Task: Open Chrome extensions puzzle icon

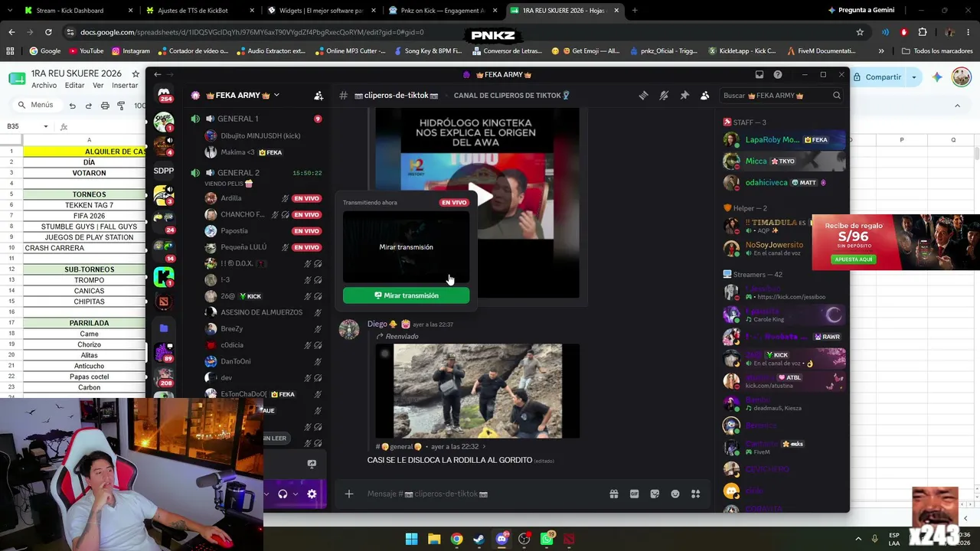Action: (x=923, y=32)
